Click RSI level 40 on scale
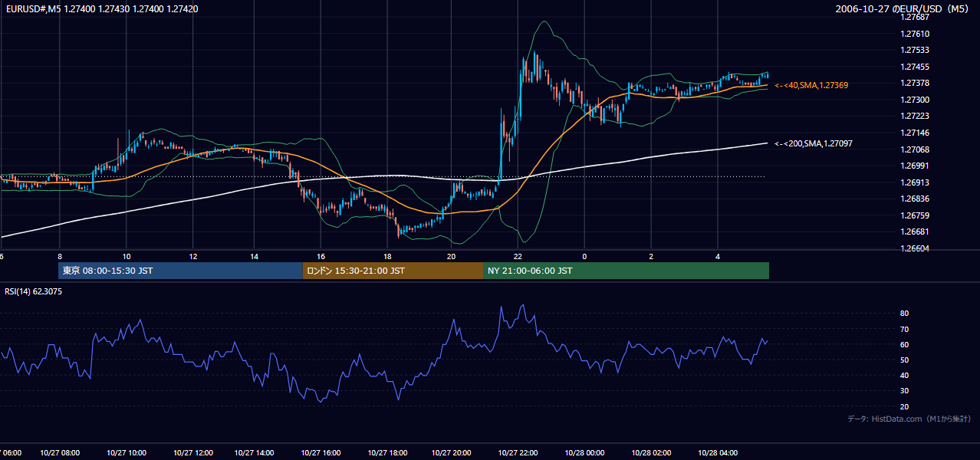 904,375
